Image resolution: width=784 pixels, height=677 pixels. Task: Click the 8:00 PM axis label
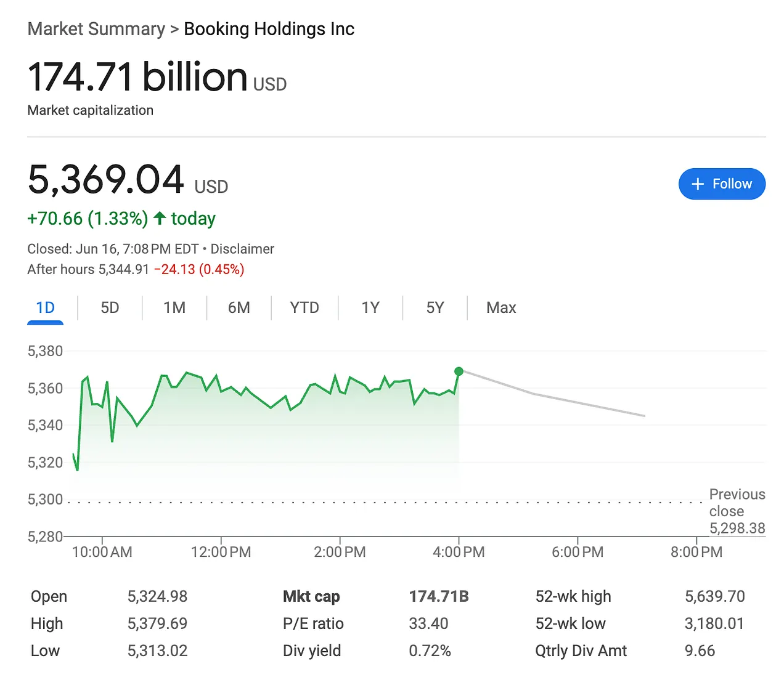click(696, 552)
